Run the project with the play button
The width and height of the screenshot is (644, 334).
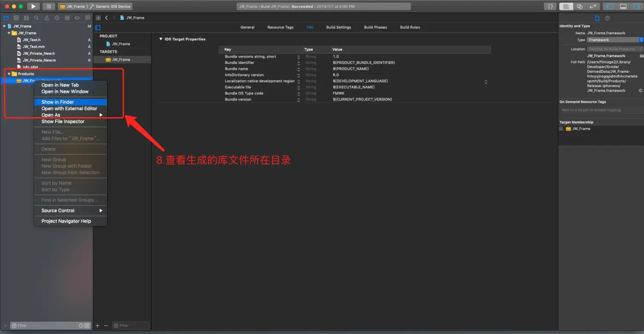[x=33, y=6]
